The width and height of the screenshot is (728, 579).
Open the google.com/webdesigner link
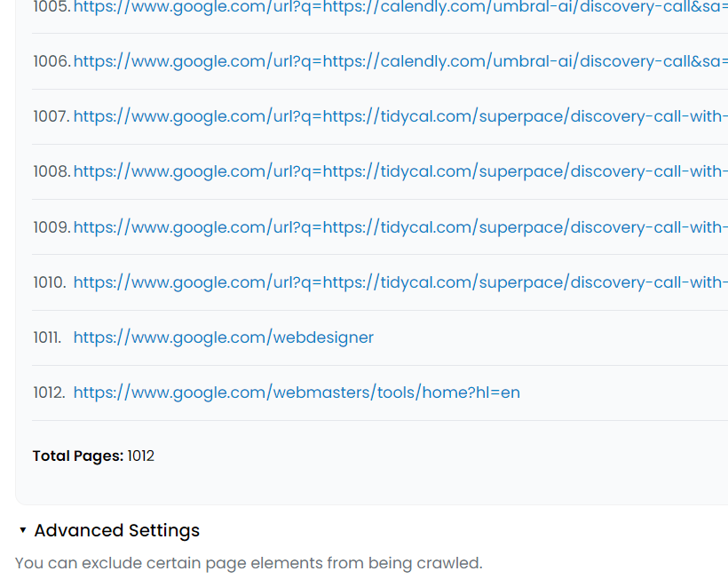[x=224, y=337]
